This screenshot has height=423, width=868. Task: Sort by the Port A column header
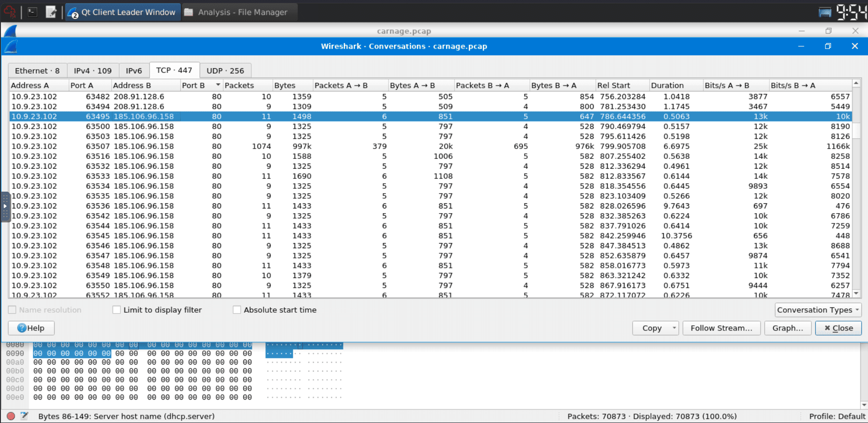tap(90, 85)
